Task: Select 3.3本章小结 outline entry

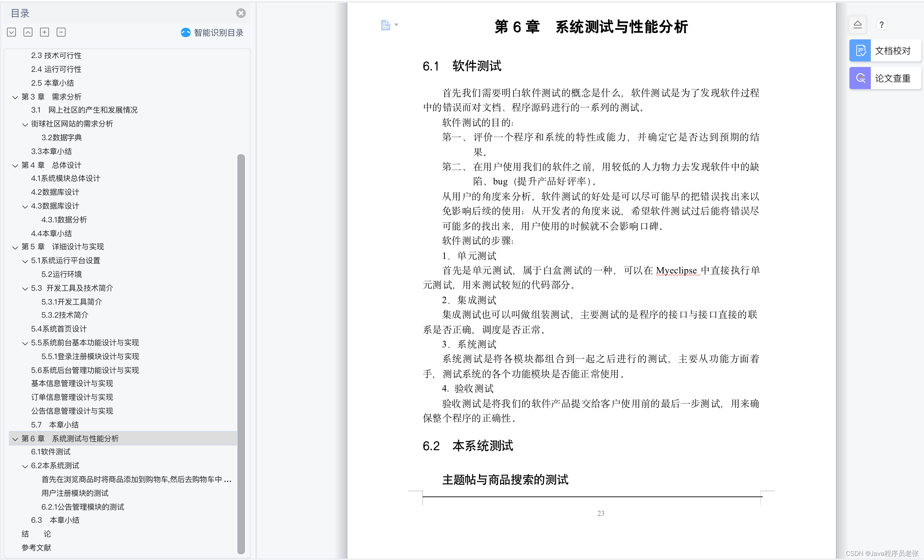Action: click(51, 152)
